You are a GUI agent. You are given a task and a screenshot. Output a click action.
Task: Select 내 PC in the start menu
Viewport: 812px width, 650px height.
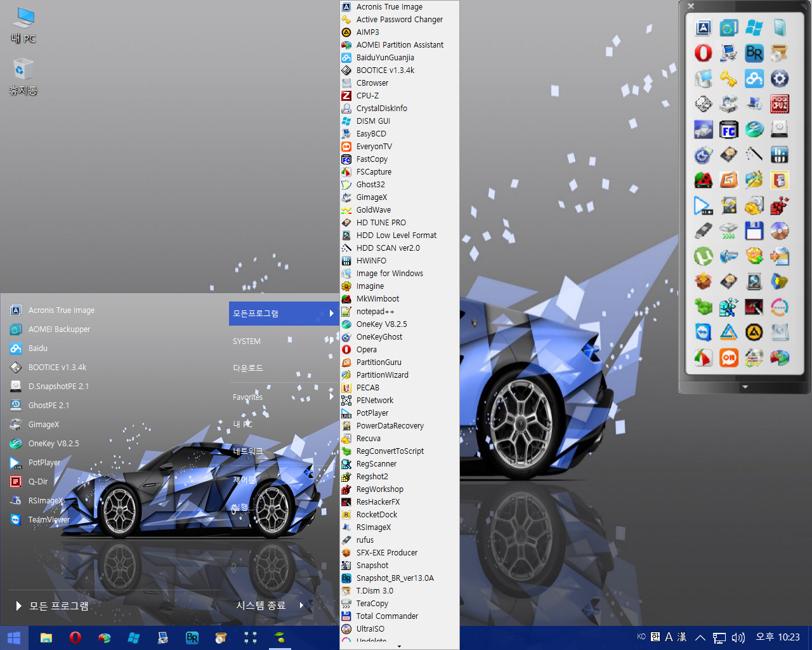point(243,424)
